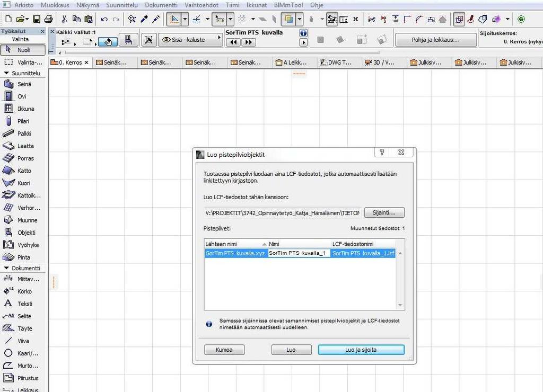Open dropdown next to snap guides icon

207,20
